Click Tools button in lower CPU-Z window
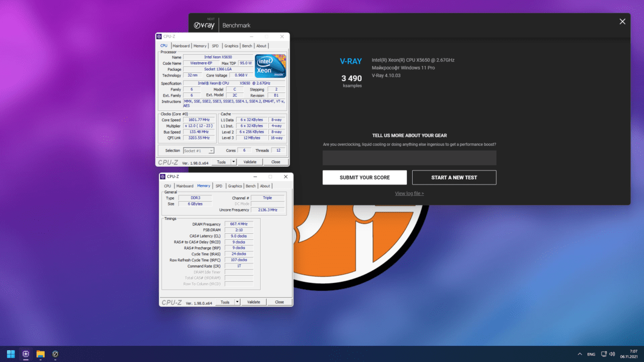 click(225, 302)
